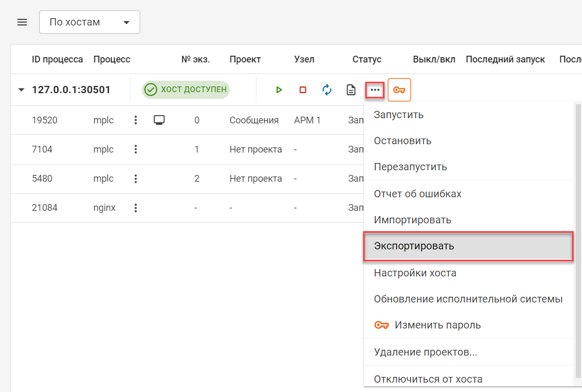Open the hamburger navigation menu
The height and width of the screenshot is (392, 582).
[21, 22]
